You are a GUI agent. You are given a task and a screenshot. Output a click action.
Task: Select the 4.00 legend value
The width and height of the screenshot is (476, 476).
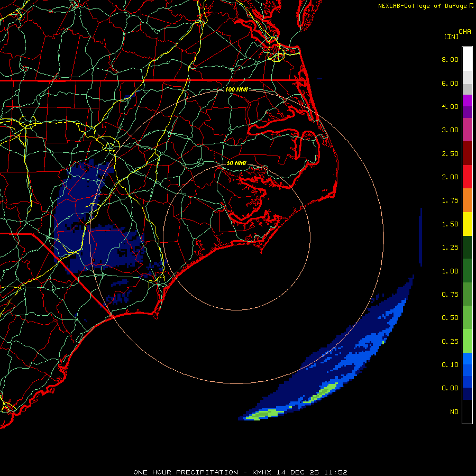(x=450, y=106)
